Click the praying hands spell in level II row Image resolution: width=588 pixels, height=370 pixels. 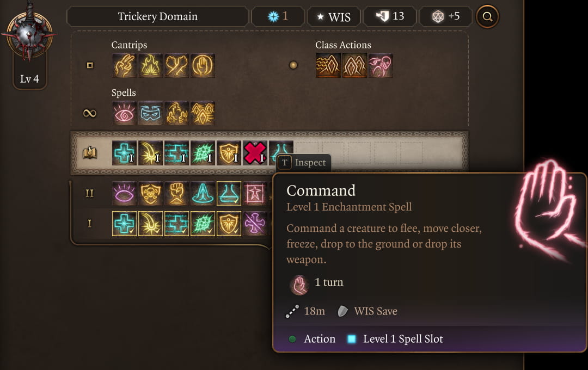(x=203, y=193)
